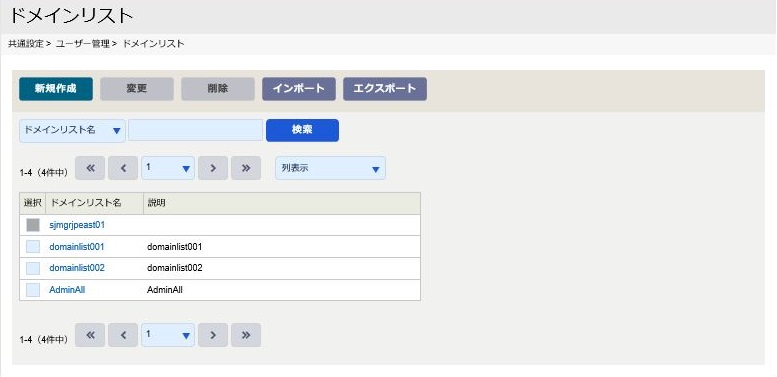
Task: Click the bottom 1-4（4件中） count text
Action: pyautogui.click(x=44, y=340)
